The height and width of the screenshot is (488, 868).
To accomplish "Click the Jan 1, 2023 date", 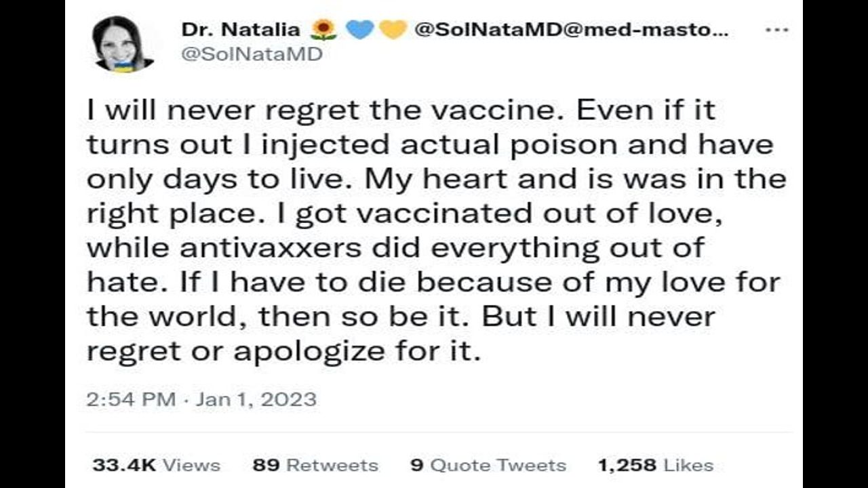I will coord(256,399).
